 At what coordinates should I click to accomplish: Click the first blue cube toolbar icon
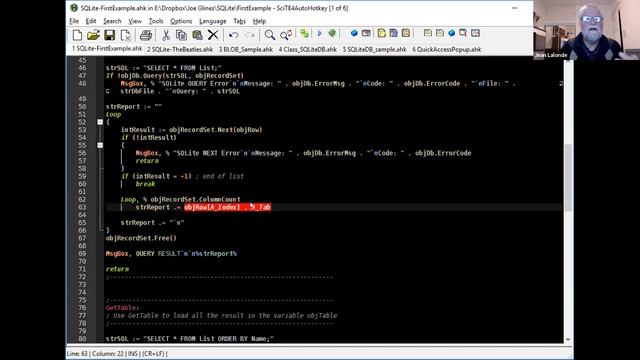(x=354, y=33)
